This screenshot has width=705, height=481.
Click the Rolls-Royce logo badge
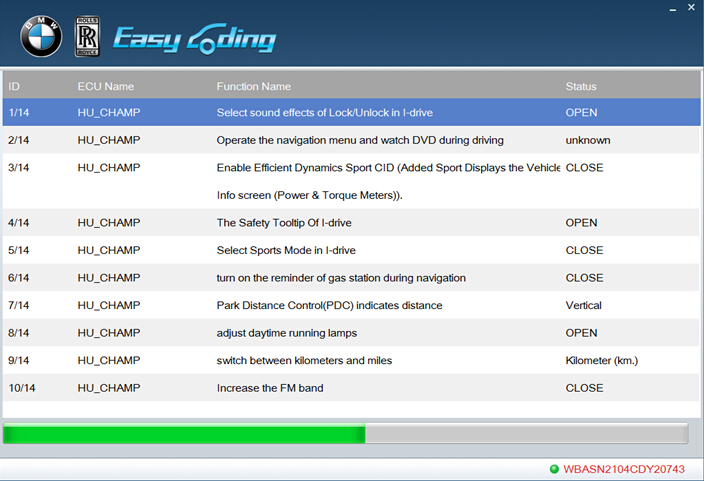(87, 36)
